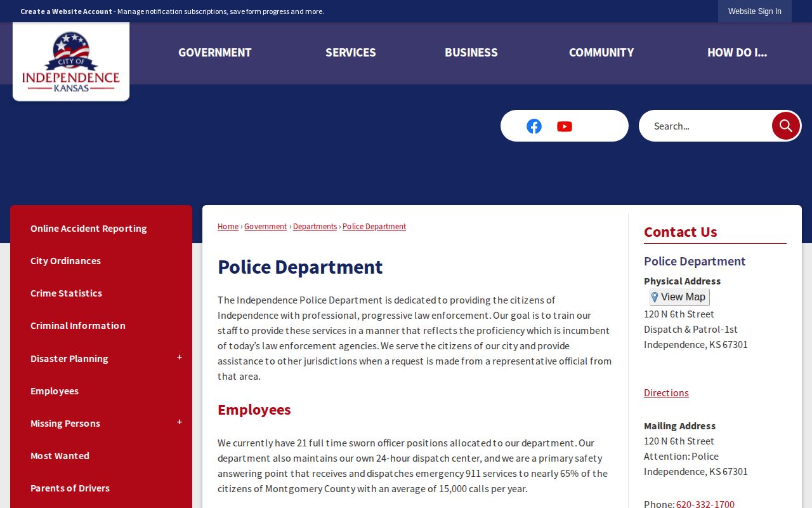812x508 pixels.
Task: Open Missing Persons sidebar link
Action: pyautogui.click(x=65, y=424)
